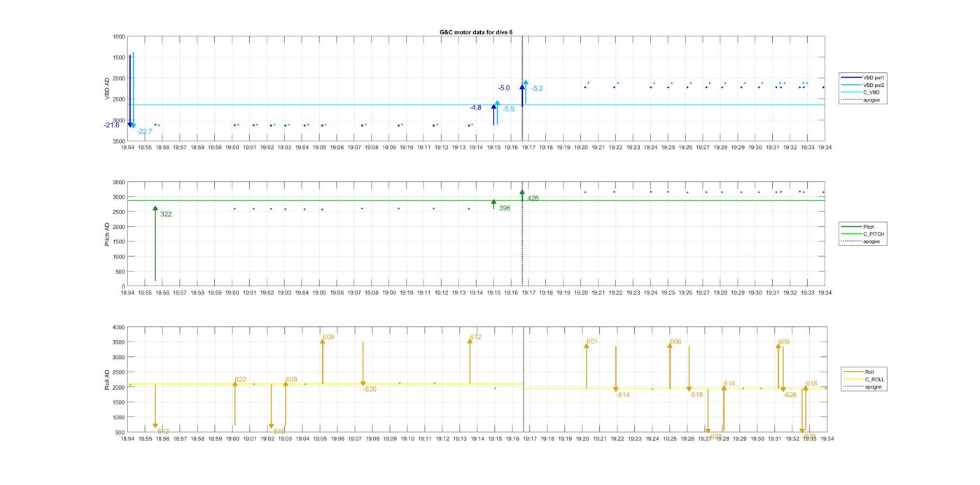
Task: Click the 'Pitch AD' y-axis label
Action: [108, 234]
